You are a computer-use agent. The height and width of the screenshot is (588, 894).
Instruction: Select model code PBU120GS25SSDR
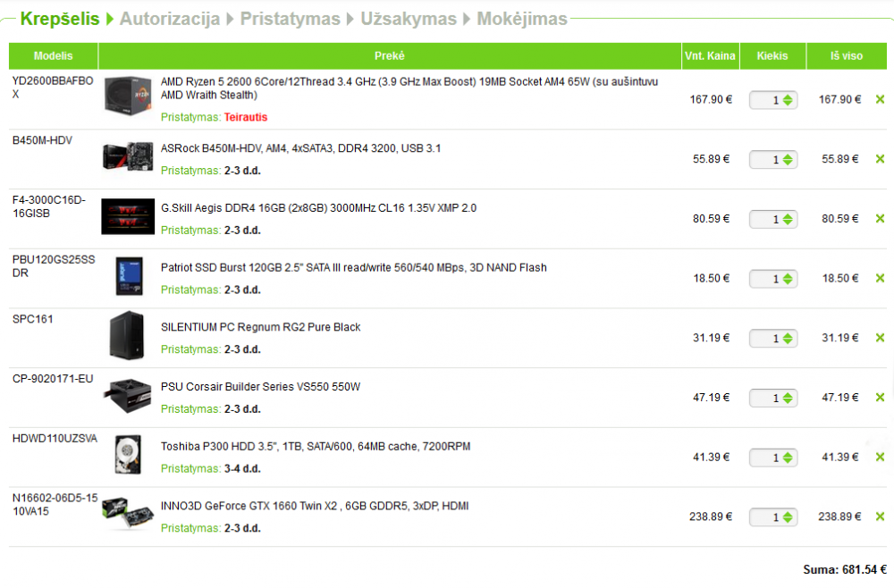coord(54,266)
